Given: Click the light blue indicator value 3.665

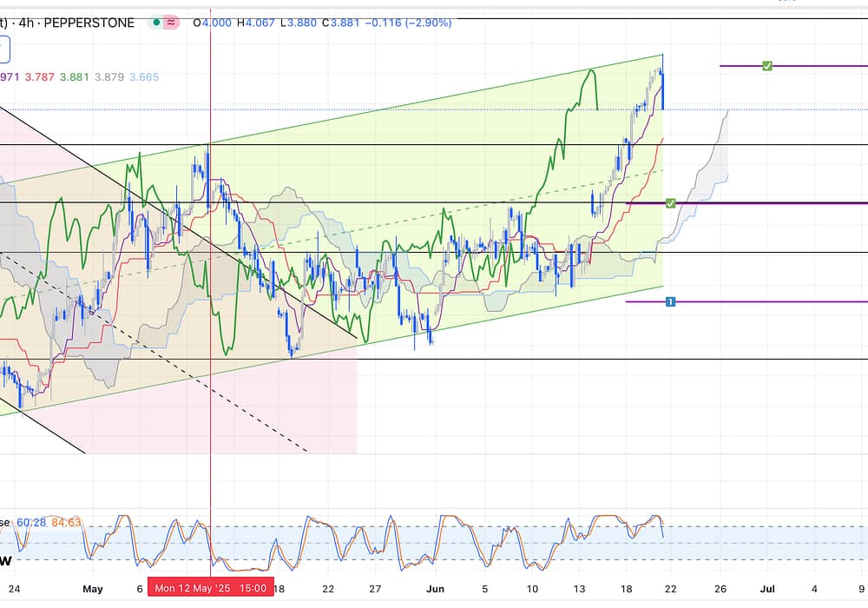Looking at the screenshot, I should point(144,77).
